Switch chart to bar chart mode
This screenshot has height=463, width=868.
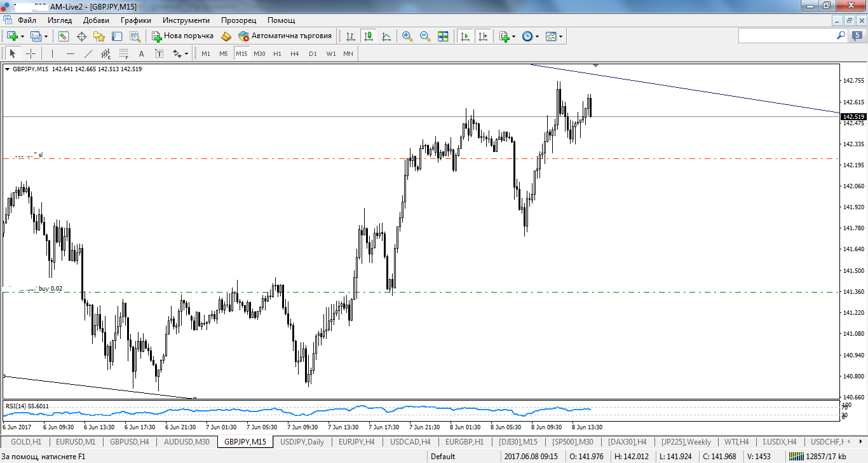point(350,36)
